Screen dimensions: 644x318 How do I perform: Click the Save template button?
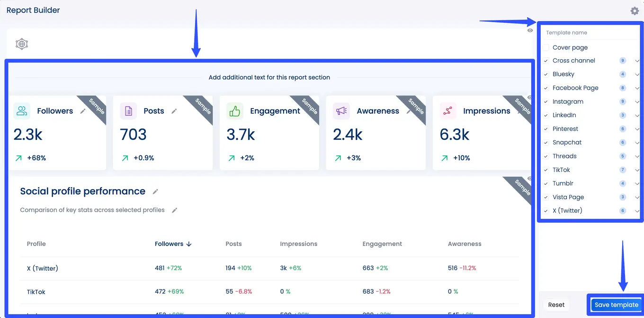click(x=616, y=305)
